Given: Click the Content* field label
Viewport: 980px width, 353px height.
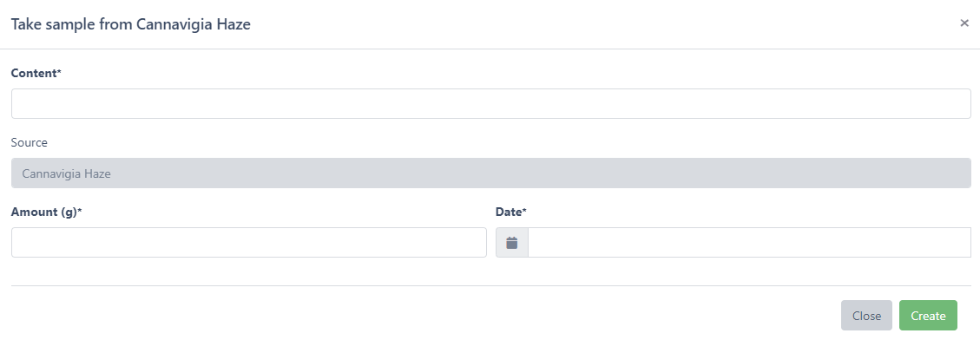Looking at the screenshot, I should [36, 73].
